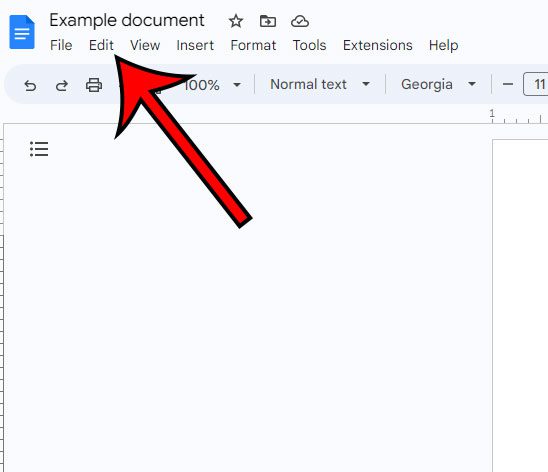Viewport: 548px width, 472px height.
Task: Open the Extensions menu
Action: (377, 45)
